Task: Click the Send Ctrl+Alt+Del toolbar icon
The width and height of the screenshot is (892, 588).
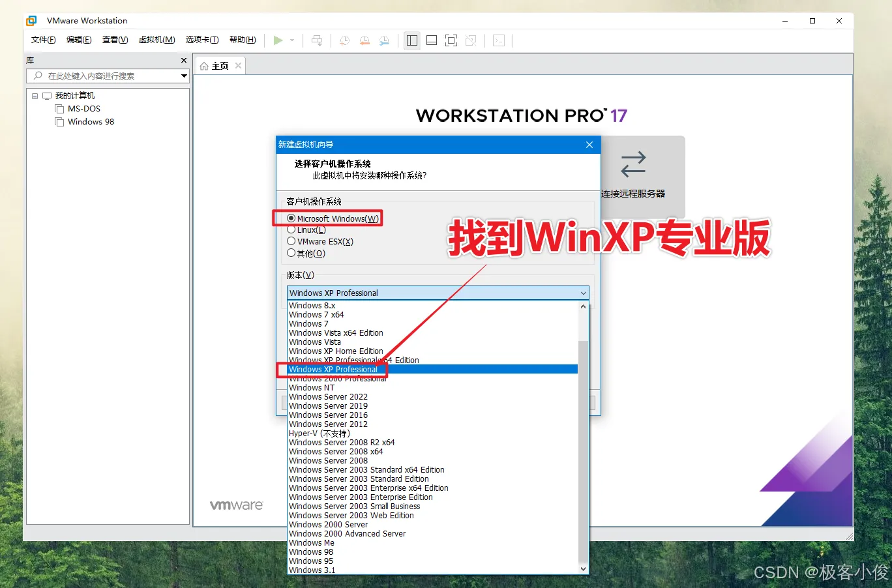Action: [x=317, y=40]
